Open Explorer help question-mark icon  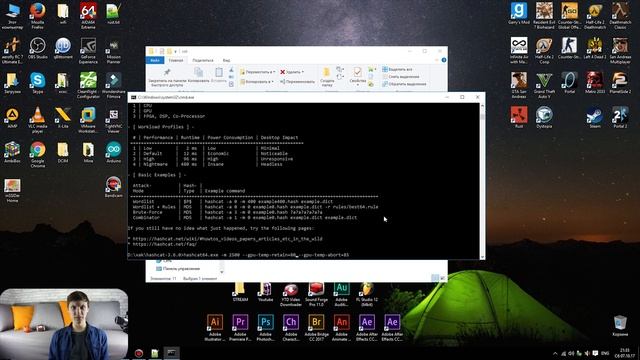[444, 60]
